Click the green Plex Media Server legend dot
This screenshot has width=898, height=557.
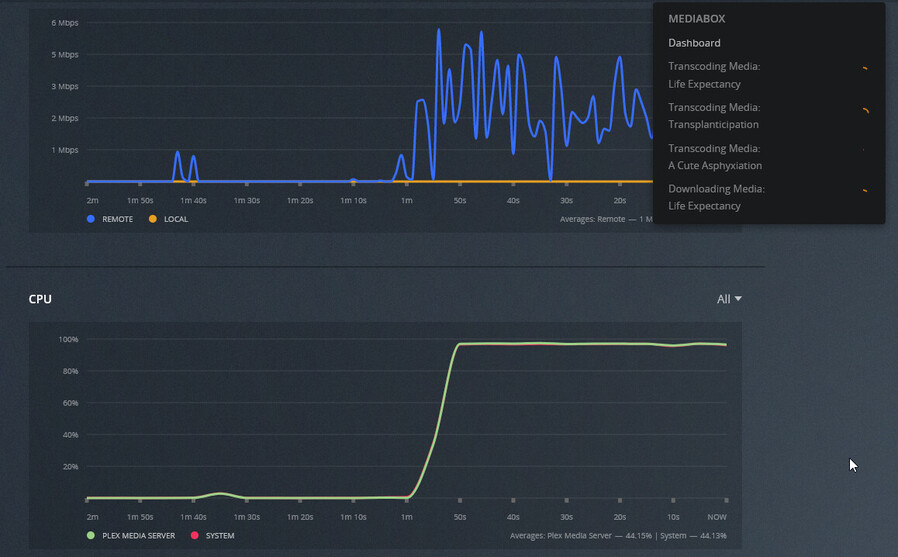(x=90, y=536)
